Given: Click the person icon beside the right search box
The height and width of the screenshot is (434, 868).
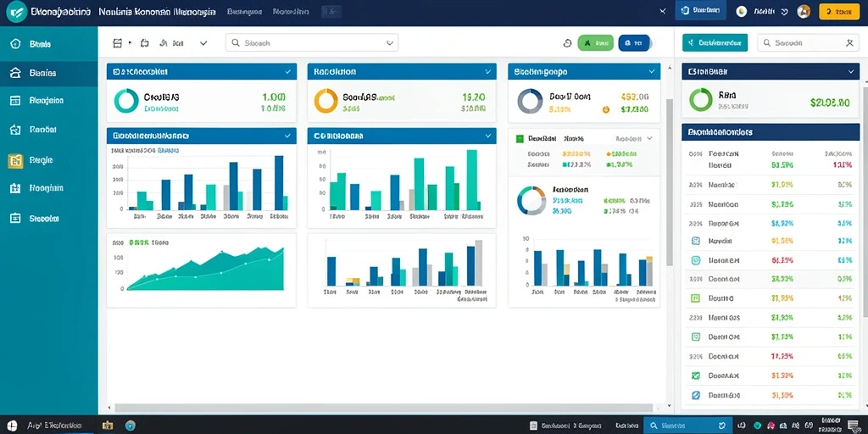Looking at the screenshot, I should pos(849,42).
